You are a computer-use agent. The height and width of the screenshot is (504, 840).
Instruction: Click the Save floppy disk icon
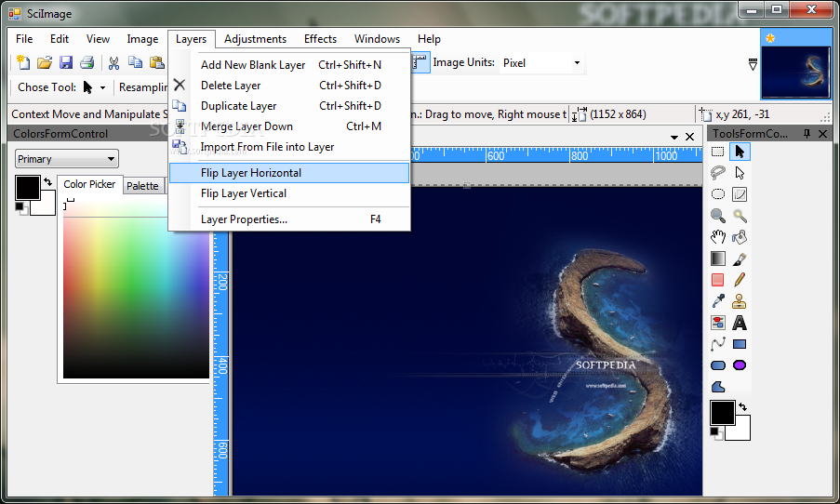click(x=65, y=62)
